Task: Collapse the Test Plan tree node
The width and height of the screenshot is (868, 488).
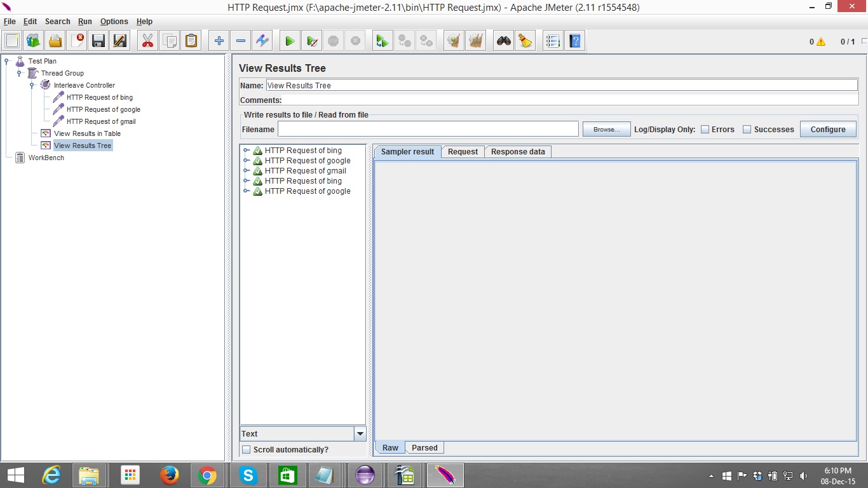Action: coord(7,62)
